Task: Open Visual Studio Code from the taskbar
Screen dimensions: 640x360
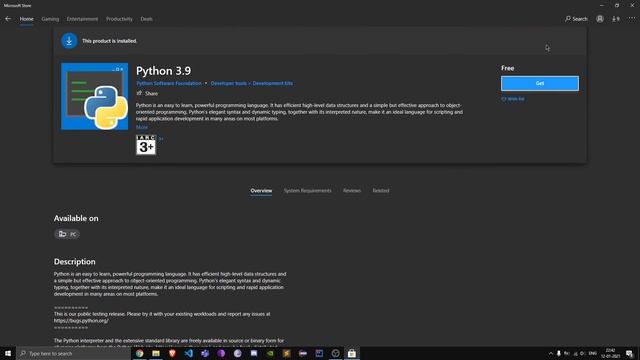Action: [x=189, y=353]
